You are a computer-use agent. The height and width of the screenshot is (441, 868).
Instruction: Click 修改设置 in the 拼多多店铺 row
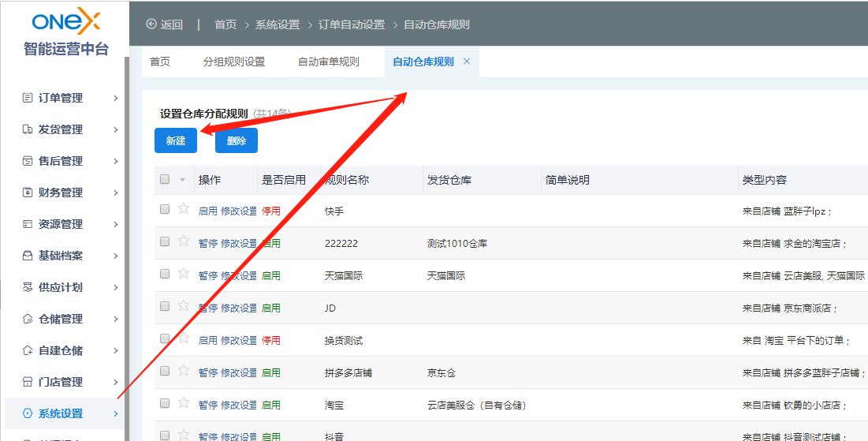(x=239, y=373)
